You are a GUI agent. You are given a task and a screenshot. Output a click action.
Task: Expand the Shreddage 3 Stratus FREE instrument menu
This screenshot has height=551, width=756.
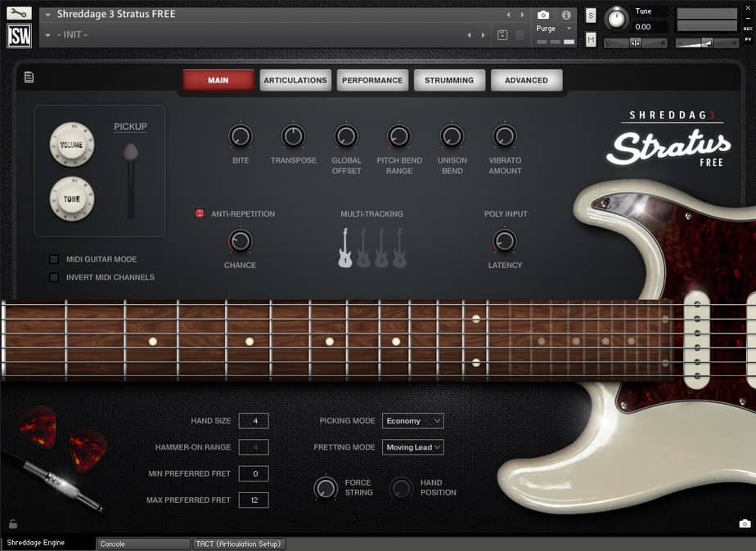pos(47,15)
